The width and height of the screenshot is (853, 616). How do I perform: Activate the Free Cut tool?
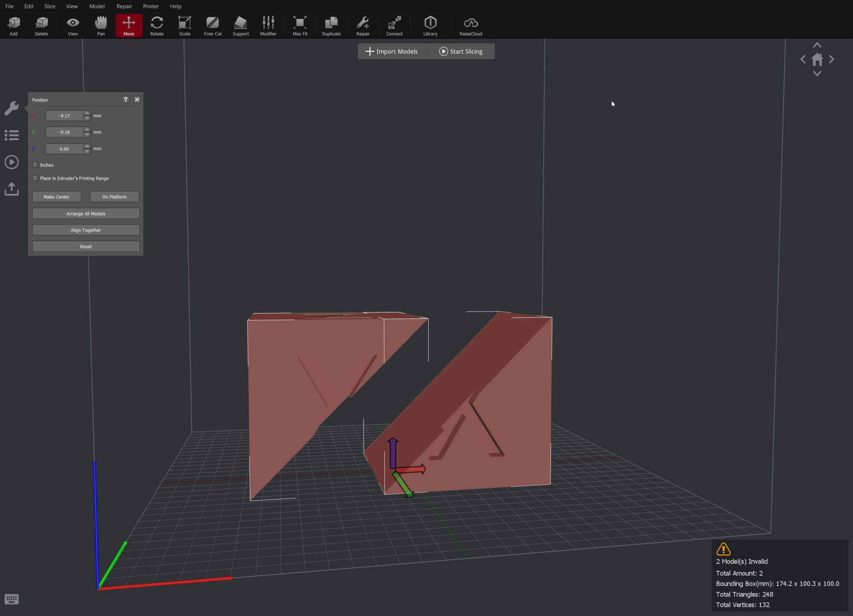point(212,25)
